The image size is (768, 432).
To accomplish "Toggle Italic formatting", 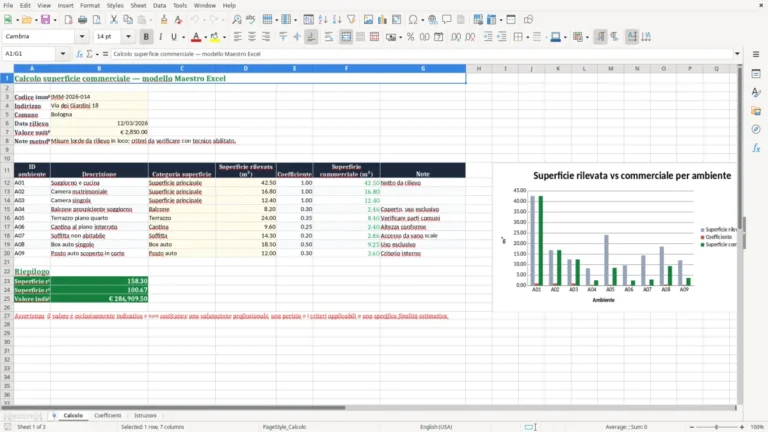I will 160,37.
